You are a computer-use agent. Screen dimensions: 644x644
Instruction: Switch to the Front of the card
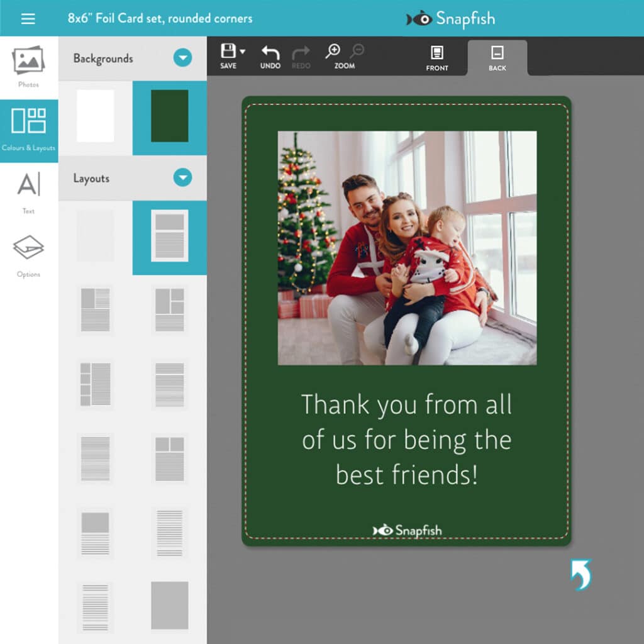(x=436, y=58)
